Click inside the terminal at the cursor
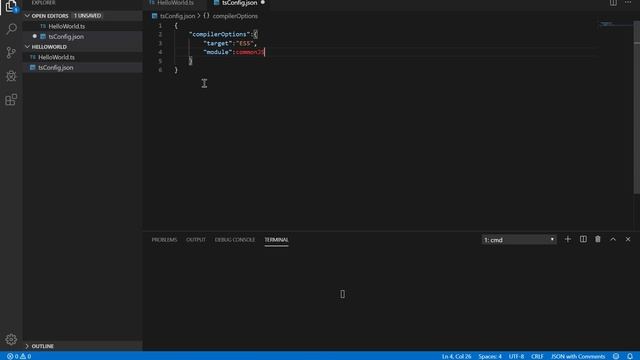 (x=342, y=294)
